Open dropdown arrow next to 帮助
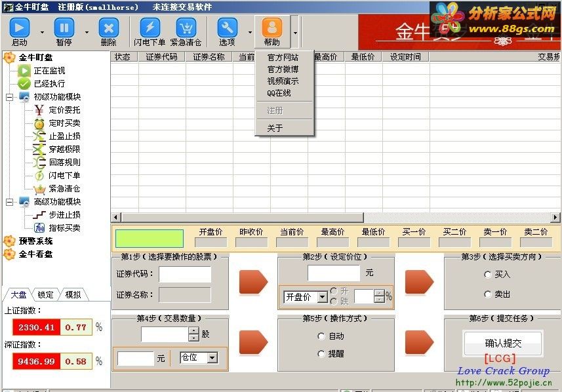The height and width of the screenshot is (392, 562). (x=295, y=33)
